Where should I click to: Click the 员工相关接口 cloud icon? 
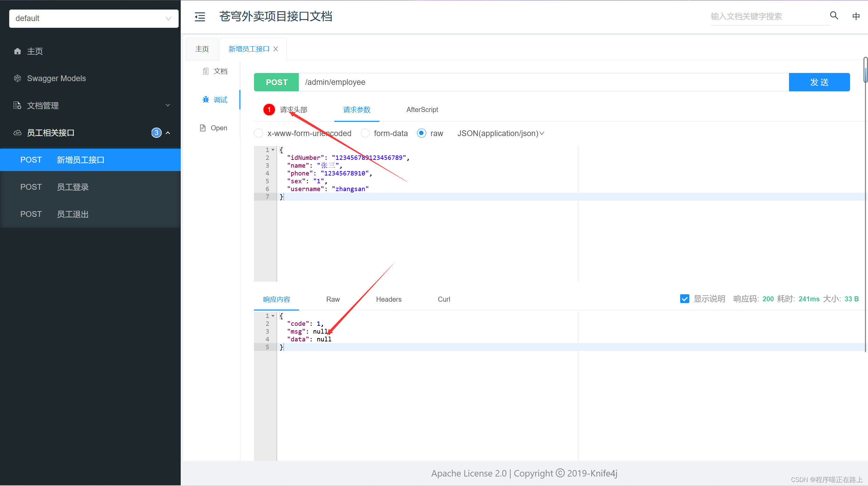click(17, 133)
